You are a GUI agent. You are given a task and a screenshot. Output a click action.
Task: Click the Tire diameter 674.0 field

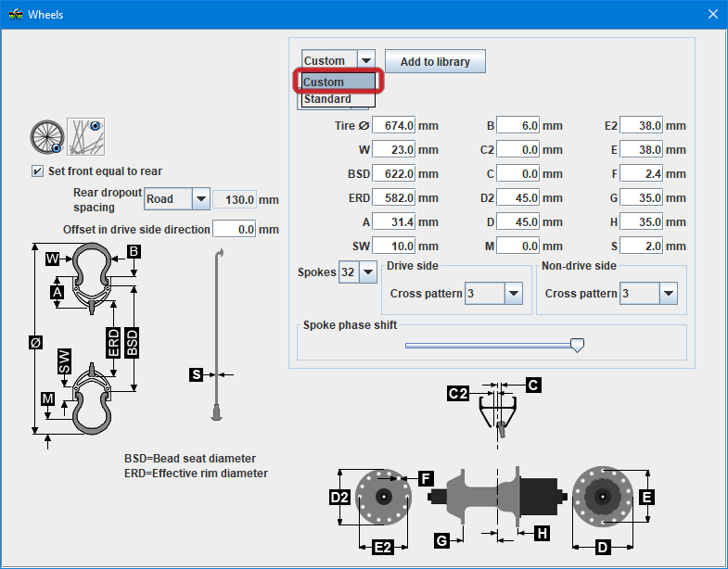[x=394, y=126]
